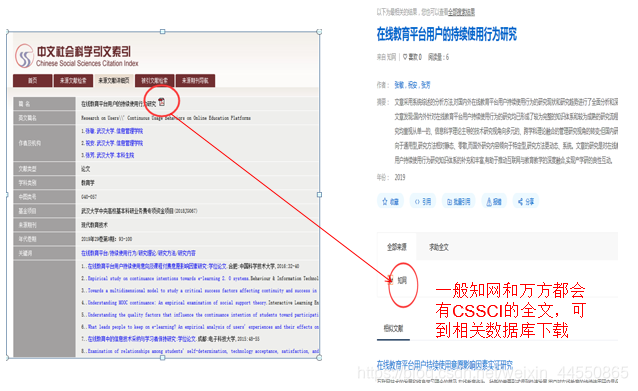Viewport: 638px width, 391px height.
Task: Click the 分享 share button
Action: [526, 201]
